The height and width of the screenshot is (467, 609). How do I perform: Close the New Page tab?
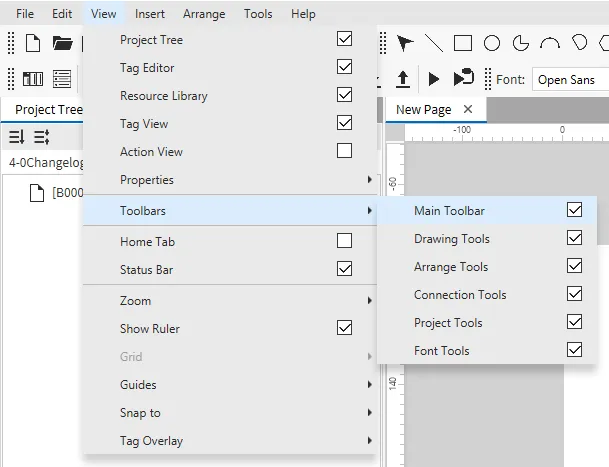[467, 109]
